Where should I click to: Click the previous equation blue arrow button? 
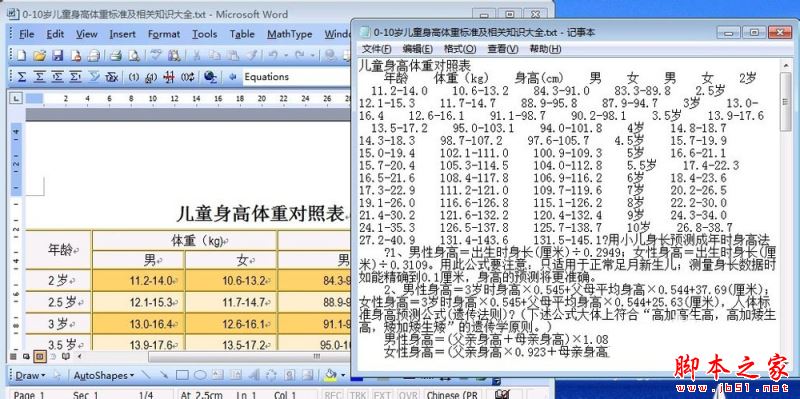coord(233,77)
